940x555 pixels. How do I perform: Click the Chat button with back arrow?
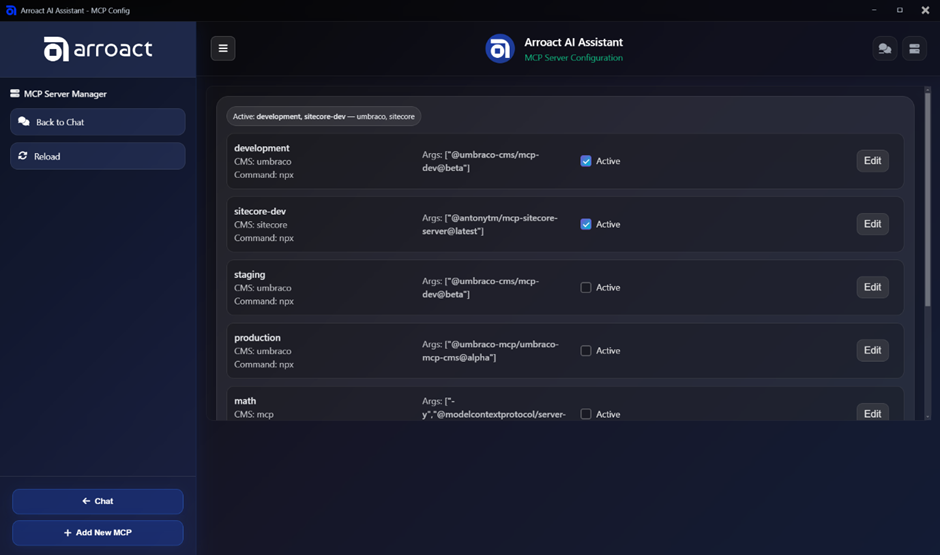(x=97, y=501)
